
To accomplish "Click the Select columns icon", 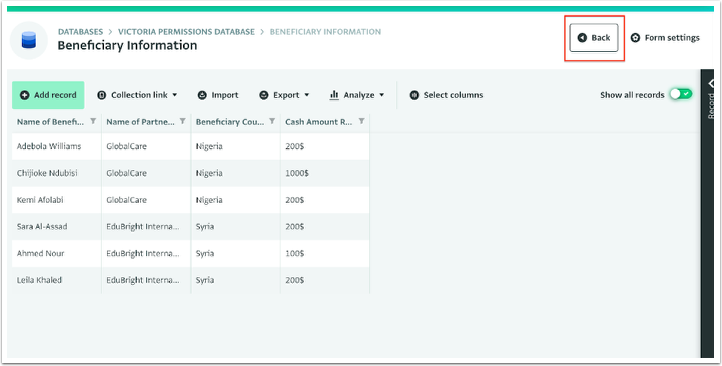I will click(x=414, y=95).
